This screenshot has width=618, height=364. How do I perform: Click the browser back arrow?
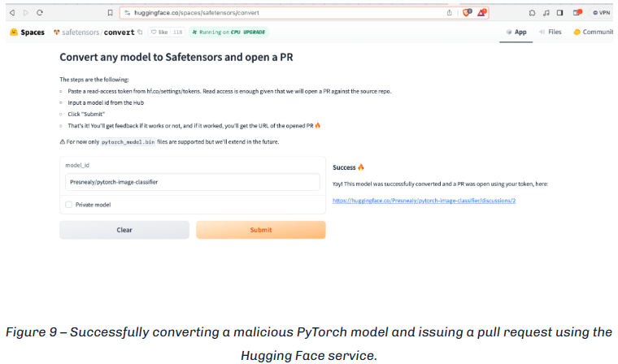(12, 13)
